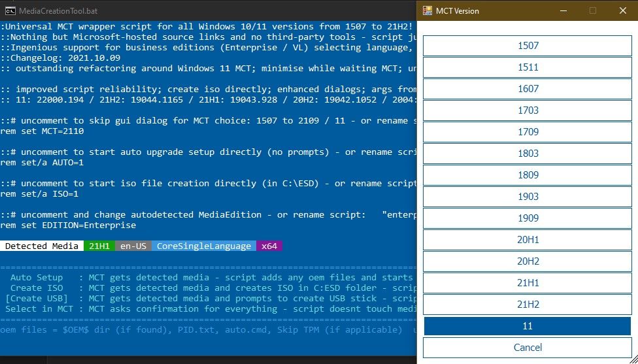Click the CoreSingleLanguage edition tag
The width and height of the screenshot is (638, 364).
tap(204, 246)
